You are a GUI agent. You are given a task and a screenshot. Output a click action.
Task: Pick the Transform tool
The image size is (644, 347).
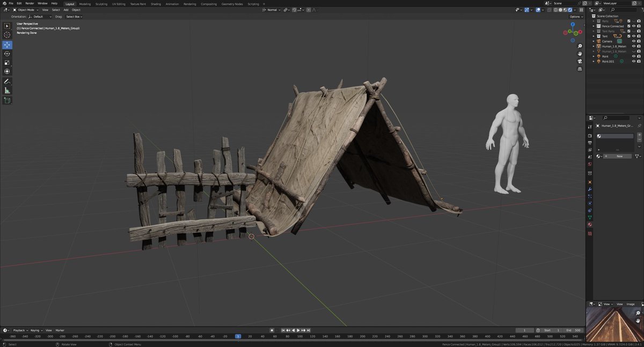(x=8, y=71)
